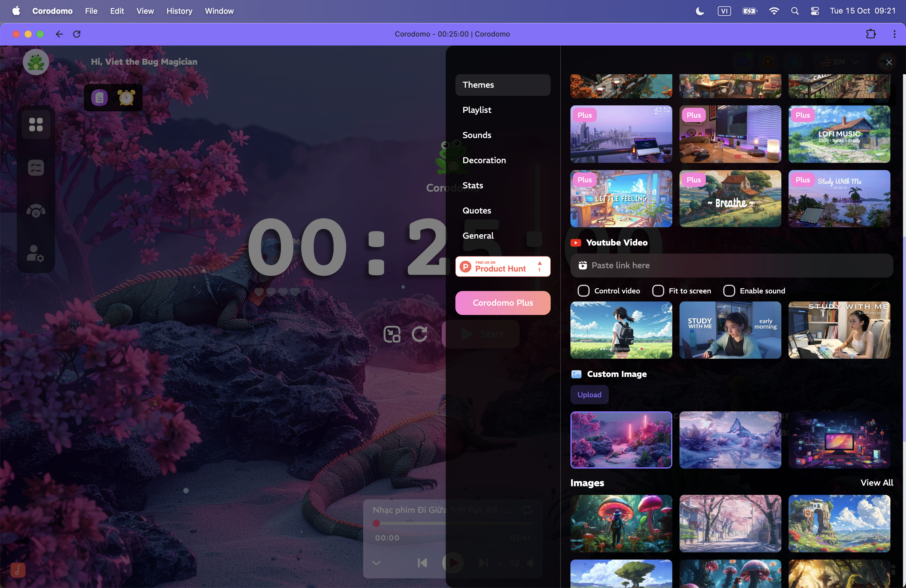Image resolution: width=906 pixels, height=588 pixels.
Task: Play the song in the music player
Action: pos(453,563)
